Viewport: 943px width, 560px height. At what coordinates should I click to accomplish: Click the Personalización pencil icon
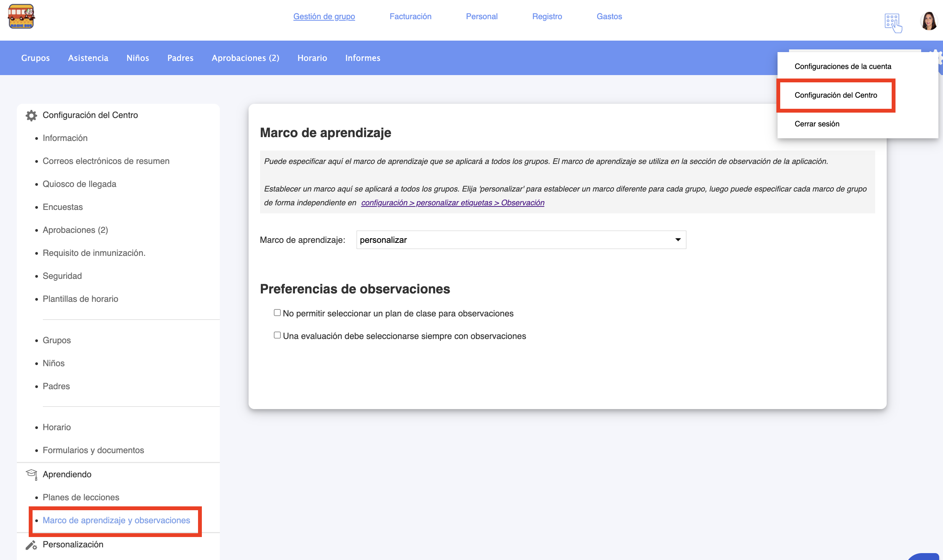(x=31, y=545)
